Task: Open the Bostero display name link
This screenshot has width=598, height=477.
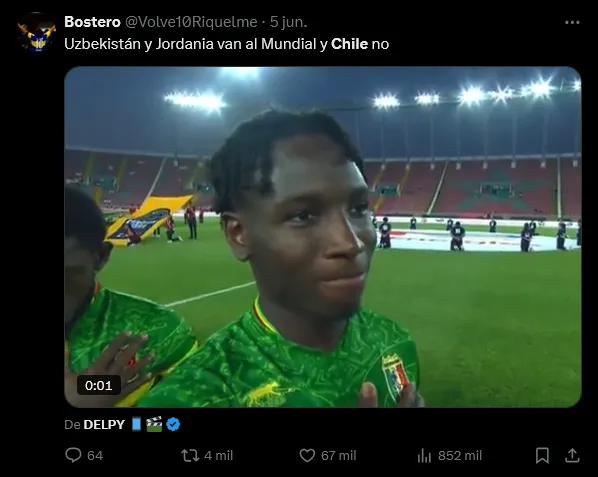Action: click(92, 22)
